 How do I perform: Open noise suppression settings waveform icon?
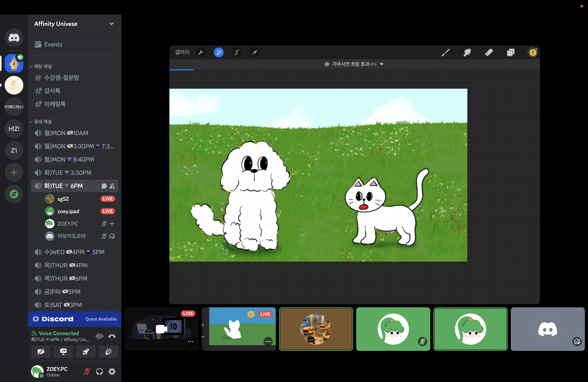point(99,336)
